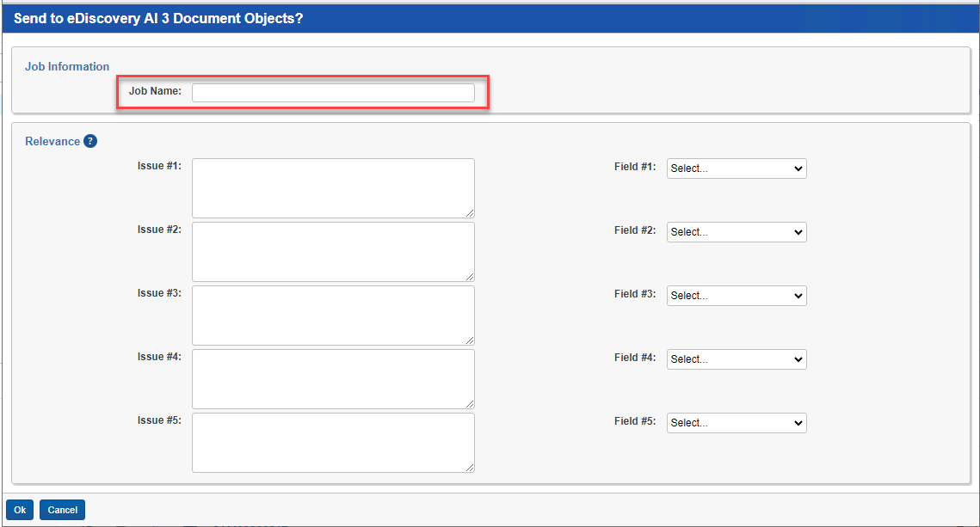The width and height of the screenshot is (980, 527).
Task: Click the "Field #4:" label
Action: click(x=635, y=358)
